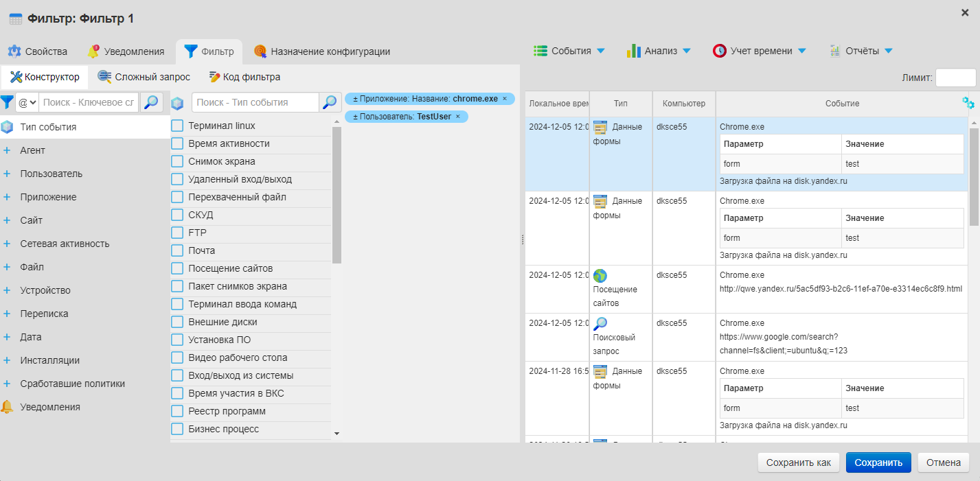This screenshot has width=980, height=481.
Task: Click the magnifier icon beside event type search
Action: tap(330, 102)
